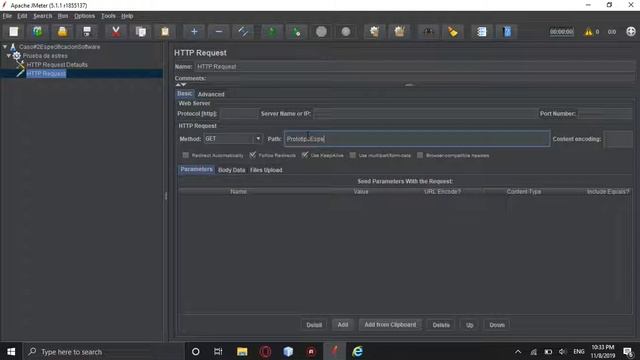Open Internet Explorer from the taskbar
Image resolution: width=640 pixels, height=360 pixels.
click(x=358, y=351)
